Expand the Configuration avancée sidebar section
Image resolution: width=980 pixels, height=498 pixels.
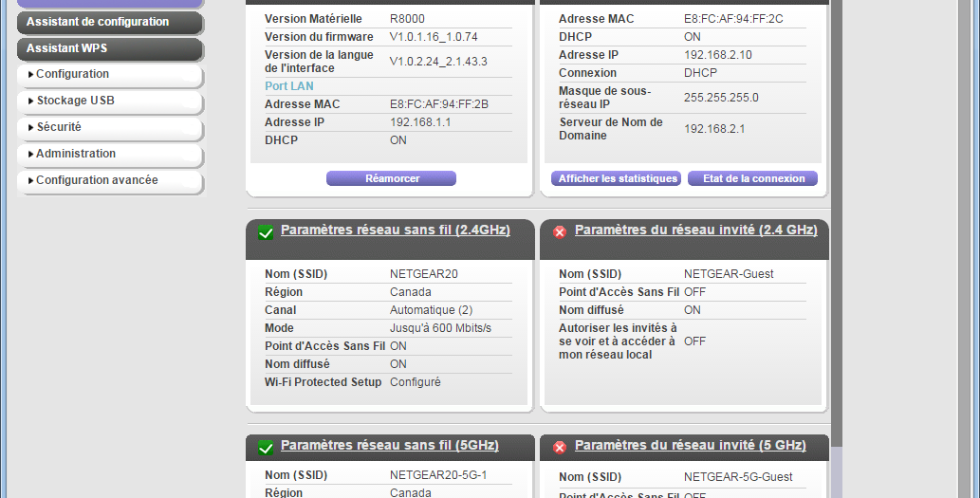109,181
